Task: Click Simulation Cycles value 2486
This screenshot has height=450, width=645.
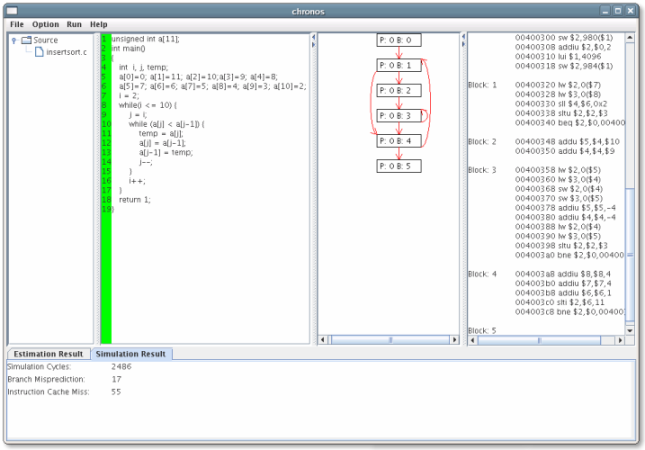Action: point(121,367)
